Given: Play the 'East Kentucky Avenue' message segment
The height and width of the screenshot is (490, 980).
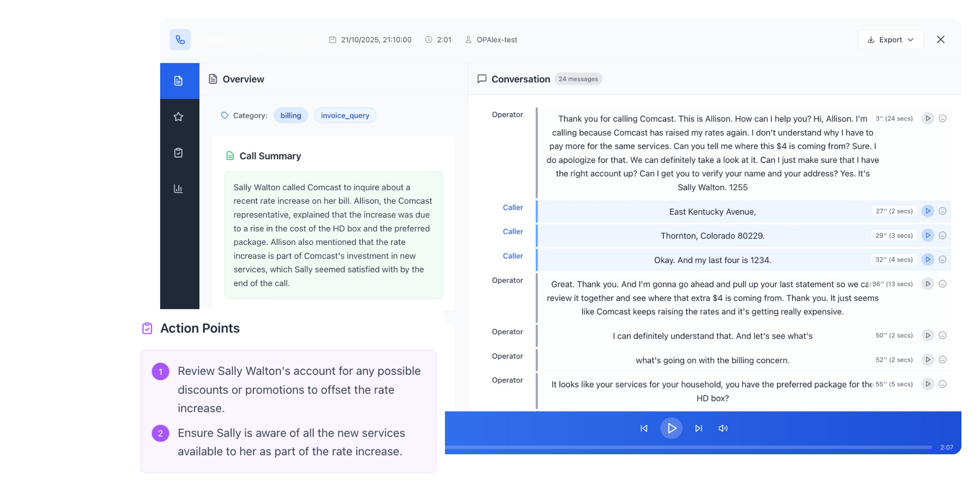Looking at the screenshot, I should (x=928, y=211).
